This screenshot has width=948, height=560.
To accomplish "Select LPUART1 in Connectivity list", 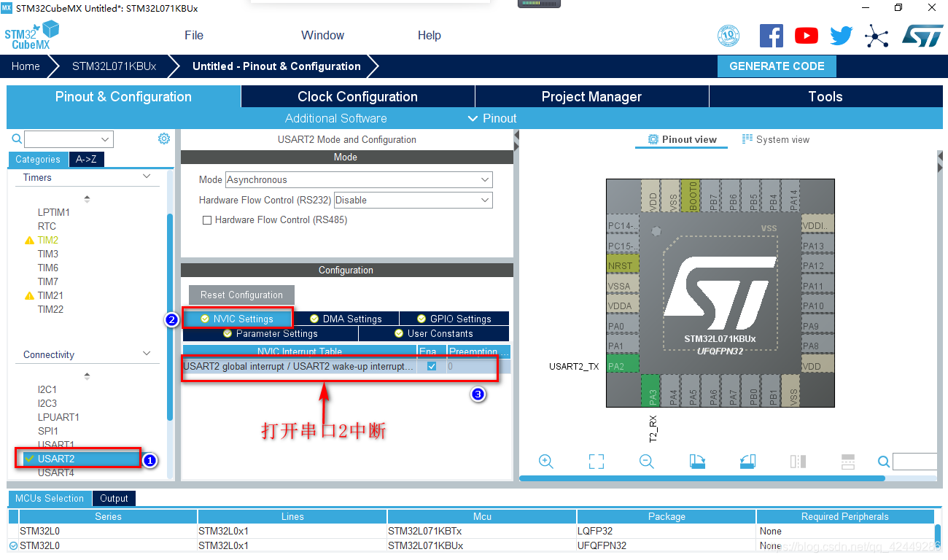I will pos(58,417).
